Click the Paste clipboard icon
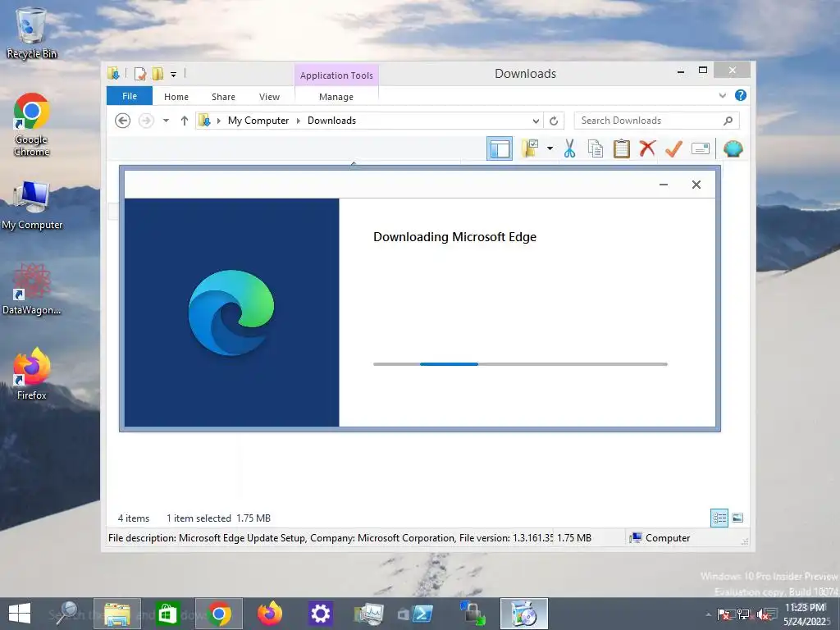840x630 pixels. click(x=622, y=148)
